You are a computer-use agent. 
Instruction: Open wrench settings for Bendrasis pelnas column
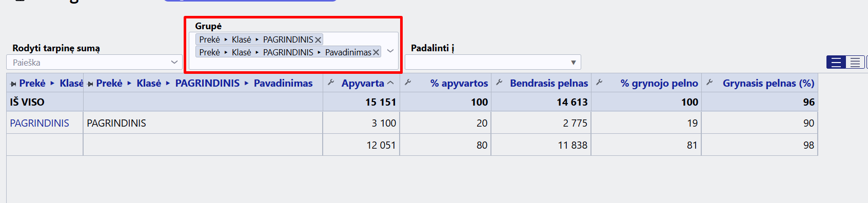tap(499, 83)
